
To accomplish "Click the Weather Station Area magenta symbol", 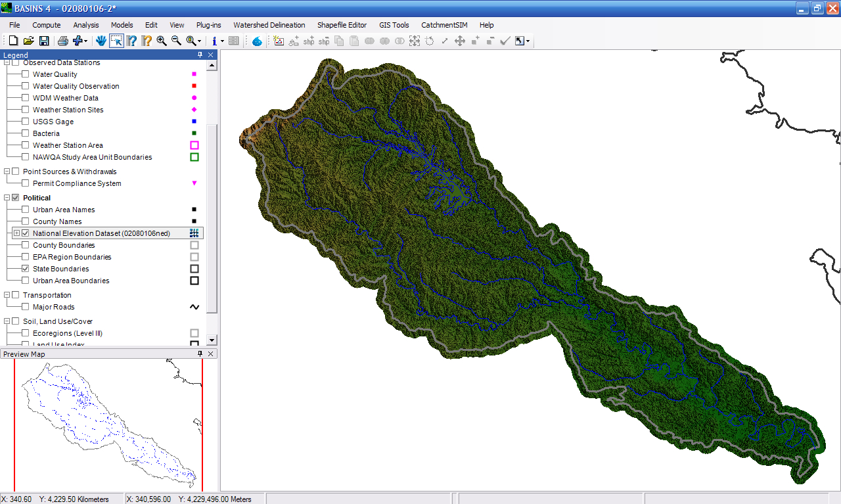I will click(194, 145).
